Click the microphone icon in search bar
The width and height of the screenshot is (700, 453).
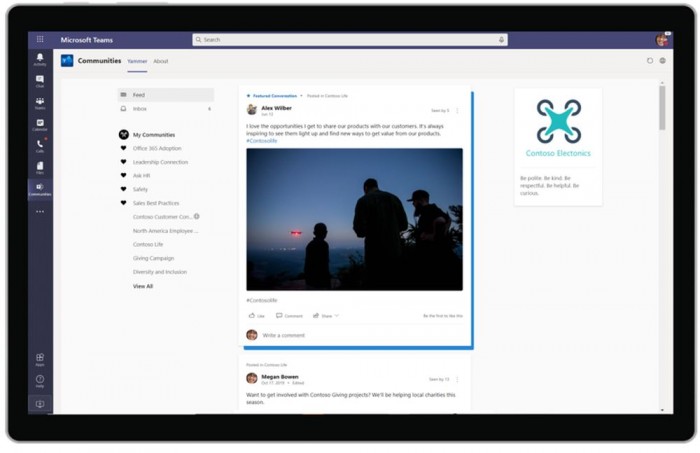[x=501, y=40]
